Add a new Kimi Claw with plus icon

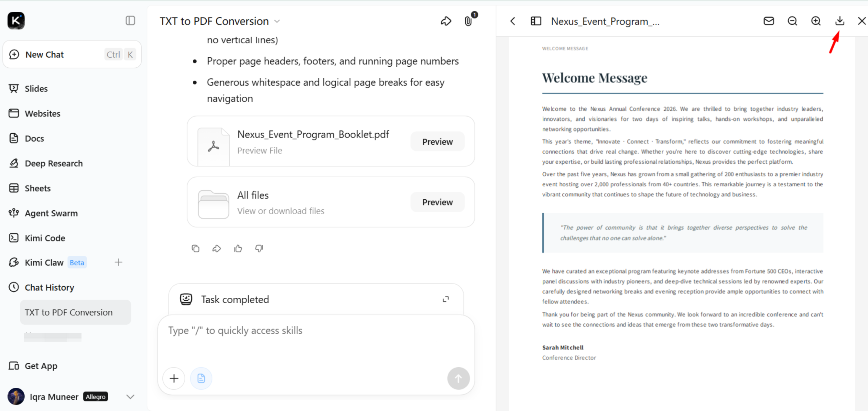pyautogui.click(x=118, y=262)
